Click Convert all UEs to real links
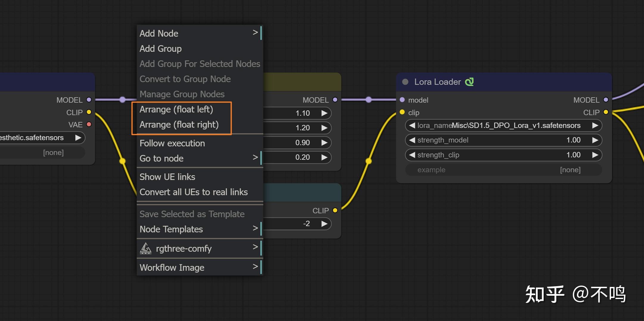Screen dimensions: 644x321 [x=194, y=192]
